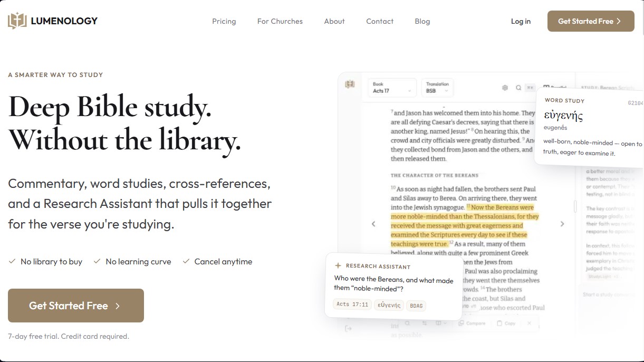644x362 pixels.
Task: Click the "7-day free trial. Credit card required." note
Action: (x=69, y=336)
